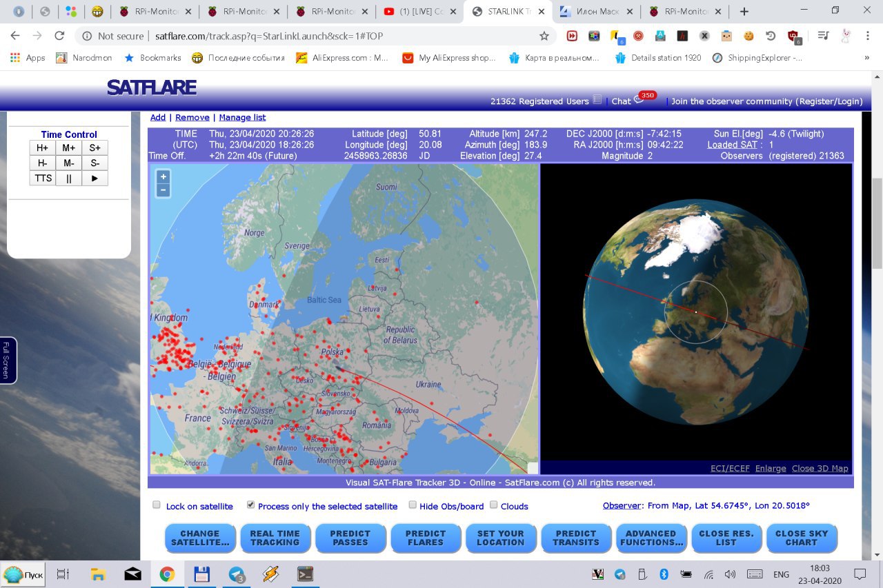The width and height of the screenshot is (883, 588).
Task: Click the browser Back arrow
Action: 15,36
